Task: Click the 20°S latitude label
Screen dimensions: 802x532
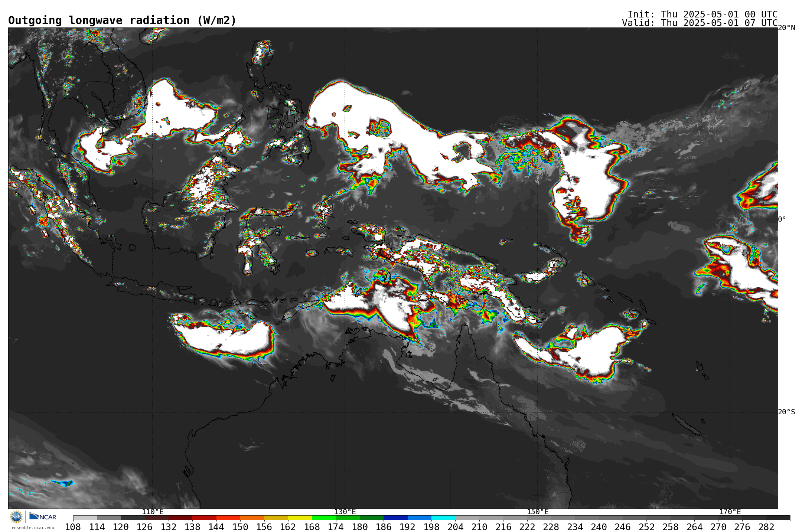Action: 786,412
